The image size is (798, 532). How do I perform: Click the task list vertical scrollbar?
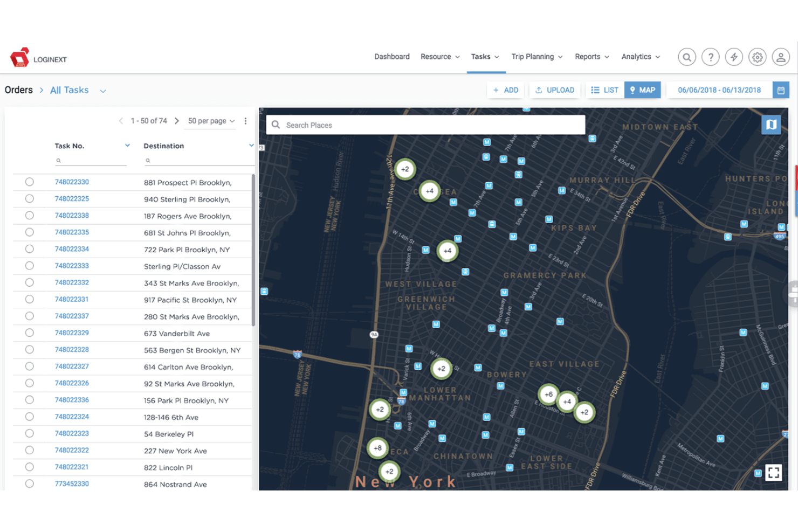[253, 250]
